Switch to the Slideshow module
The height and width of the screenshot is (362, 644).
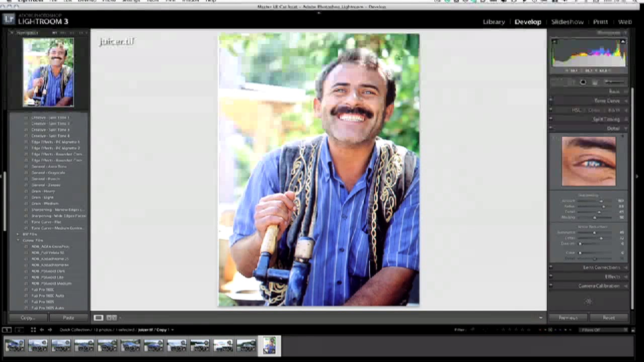(x=567, y=22)
